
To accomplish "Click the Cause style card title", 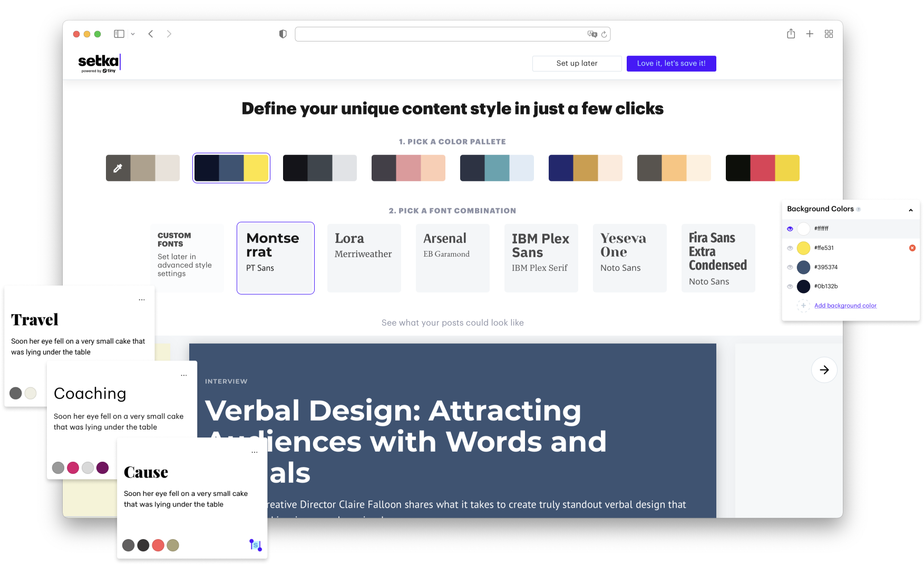I will click(x=146, y=472).
